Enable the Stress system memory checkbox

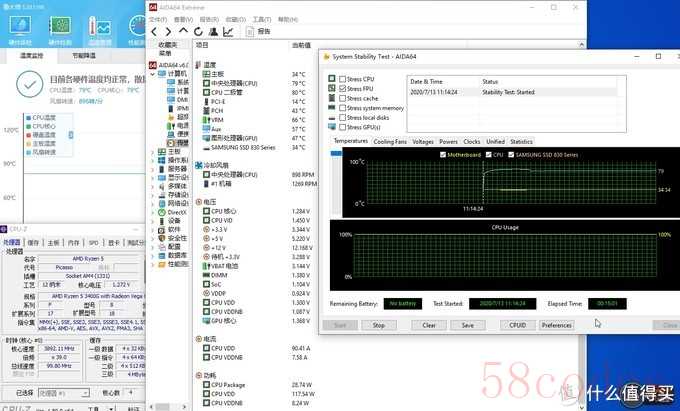click(343, 108)
